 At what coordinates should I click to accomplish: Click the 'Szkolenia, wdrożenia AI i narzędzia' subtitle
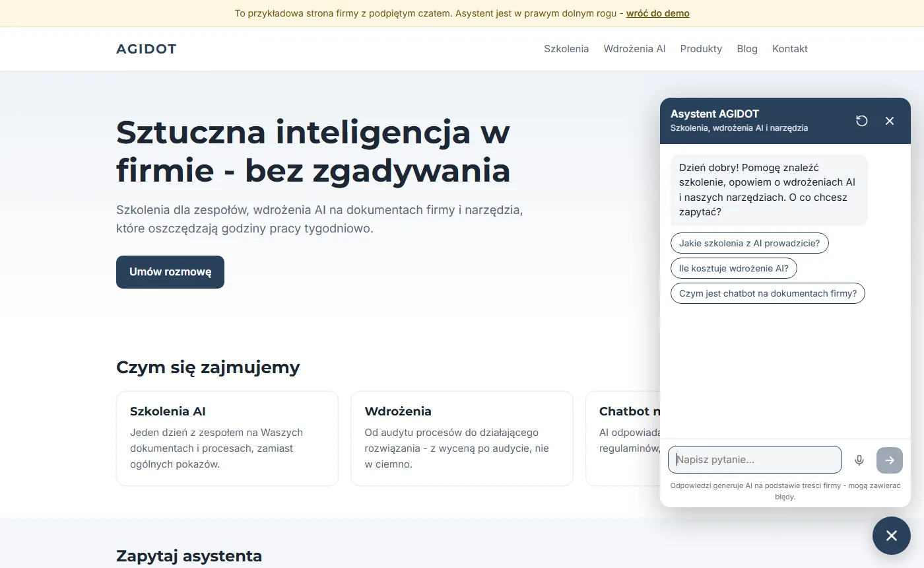739,128
